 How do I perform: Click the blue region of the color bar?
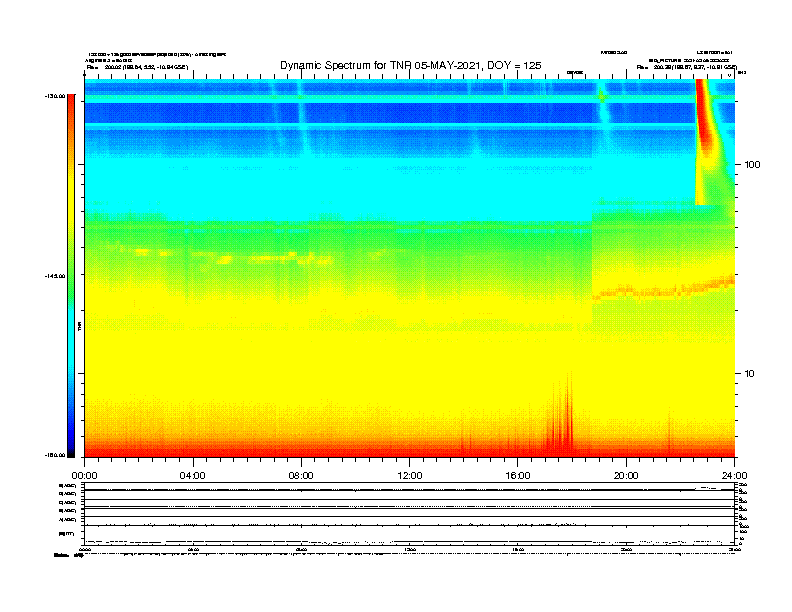click(71, 419)
